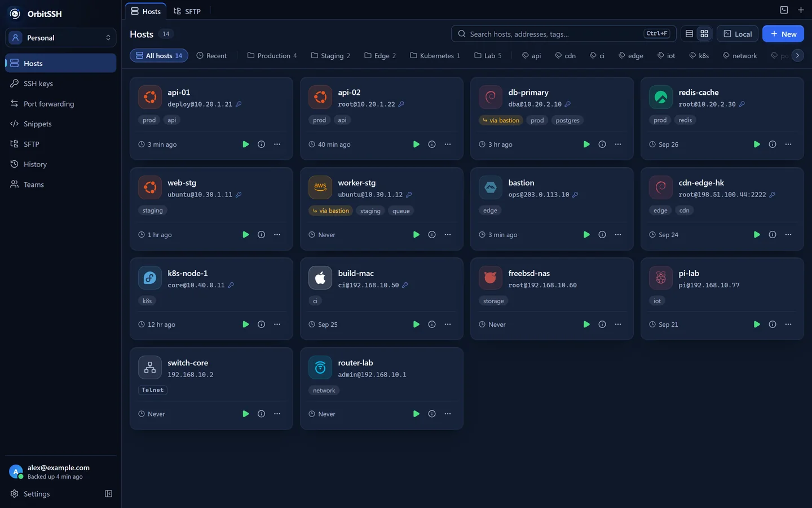The width and height of the screenshot is (812, 508).
Task: Open alex@example.com account profile
Action: 61,472
